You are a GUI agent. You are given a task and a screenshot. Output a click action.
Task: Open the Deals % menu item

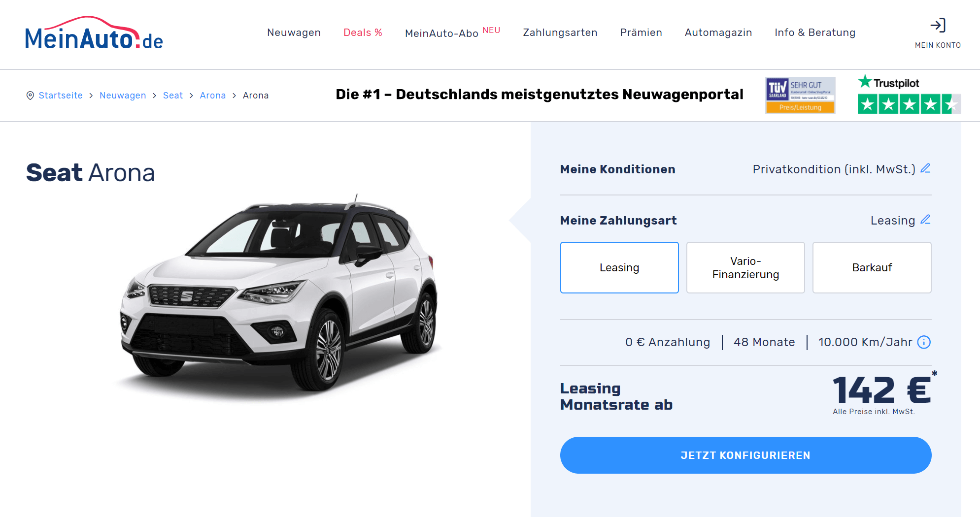click(363, 32)
